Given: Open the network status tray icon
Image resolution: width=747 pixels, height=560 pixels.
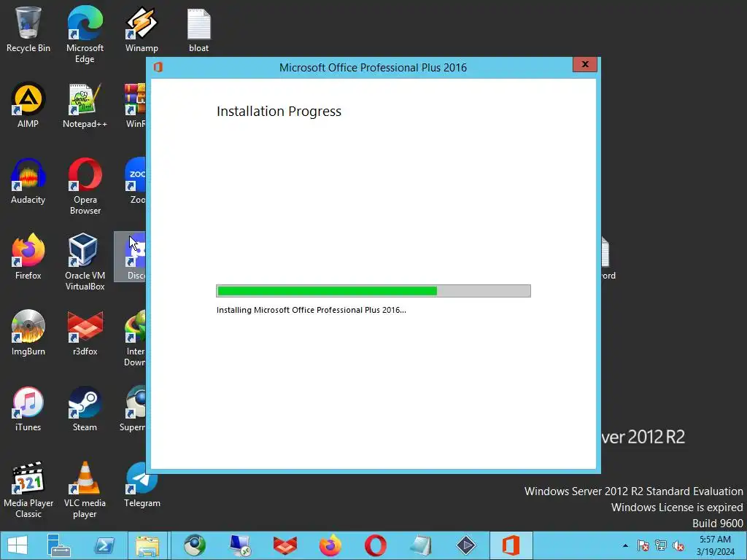Looking at the screenshot, I should point(660,545).
